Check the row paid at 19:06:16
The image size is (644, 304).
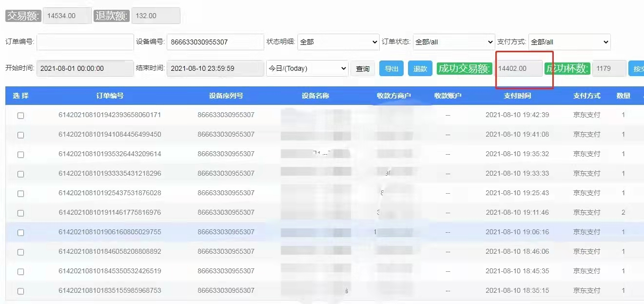tap(20, 233)
